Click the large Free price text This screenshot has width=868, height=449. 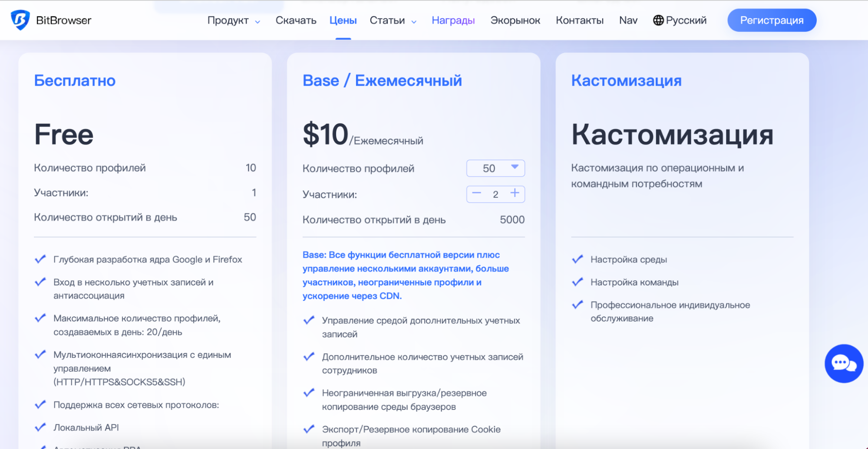click(x=64, y=134)
